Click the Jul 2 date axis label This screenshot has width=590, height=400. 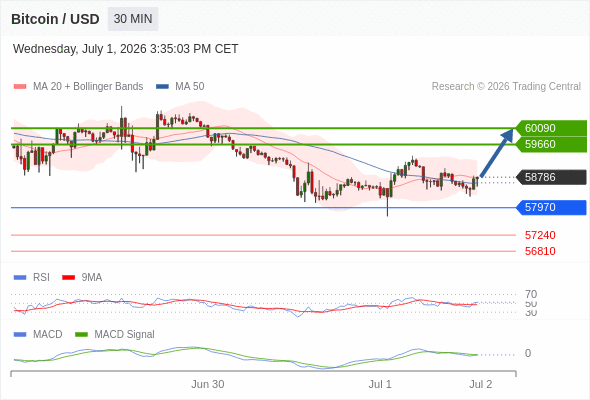[x=481, y=385]
